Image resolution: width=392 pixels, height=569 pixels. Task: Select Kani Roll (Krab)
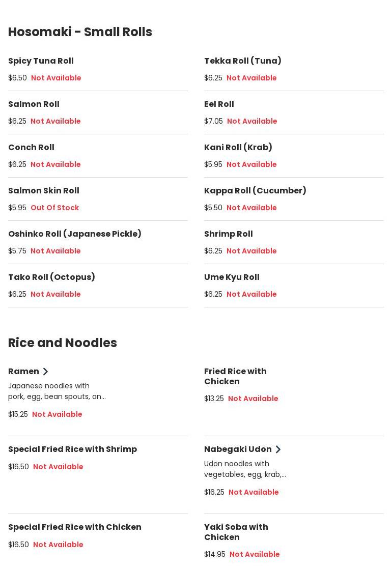[x=238, y=148]
